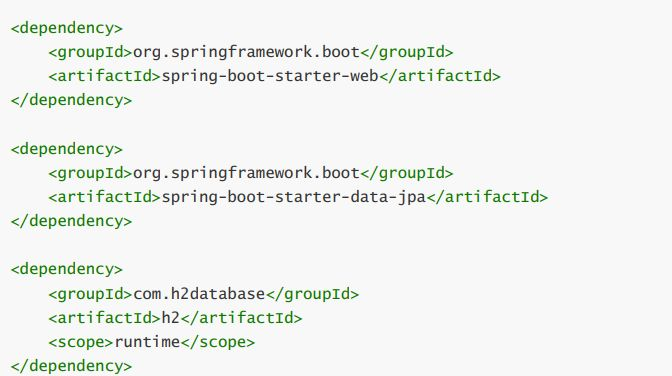Click the text spring-boot-starter-web
Screen dimensions: 672x376
(270, 76)
